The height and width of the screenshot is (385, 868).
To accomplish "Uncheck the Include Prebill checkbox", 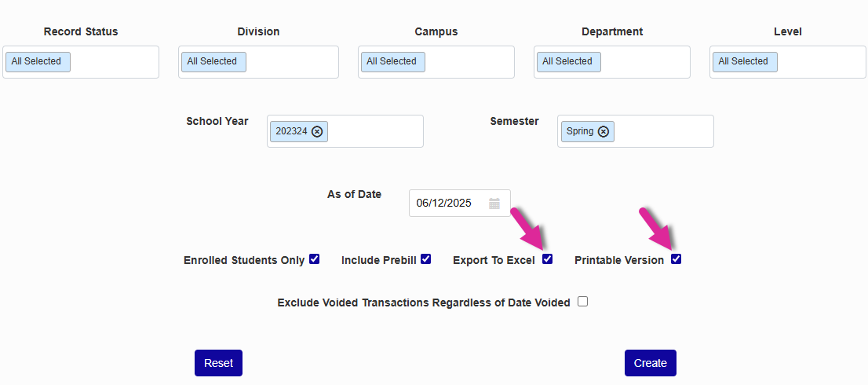I will pyautogui.click(x=426, y=259).
